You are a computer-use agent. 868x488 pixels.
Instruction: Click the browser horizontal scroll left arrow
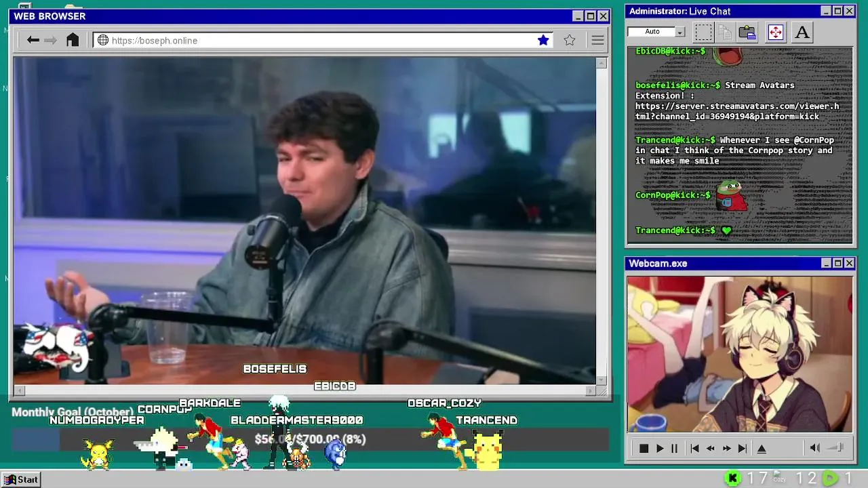click(19, 390)
